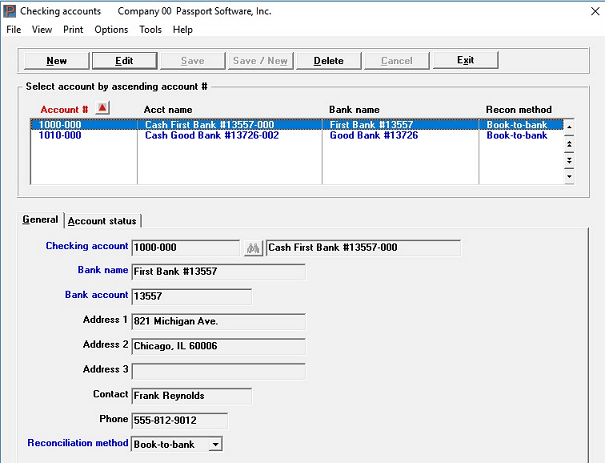Click the Address 1 field
This screenshot has height=463, width=605.
218,321
